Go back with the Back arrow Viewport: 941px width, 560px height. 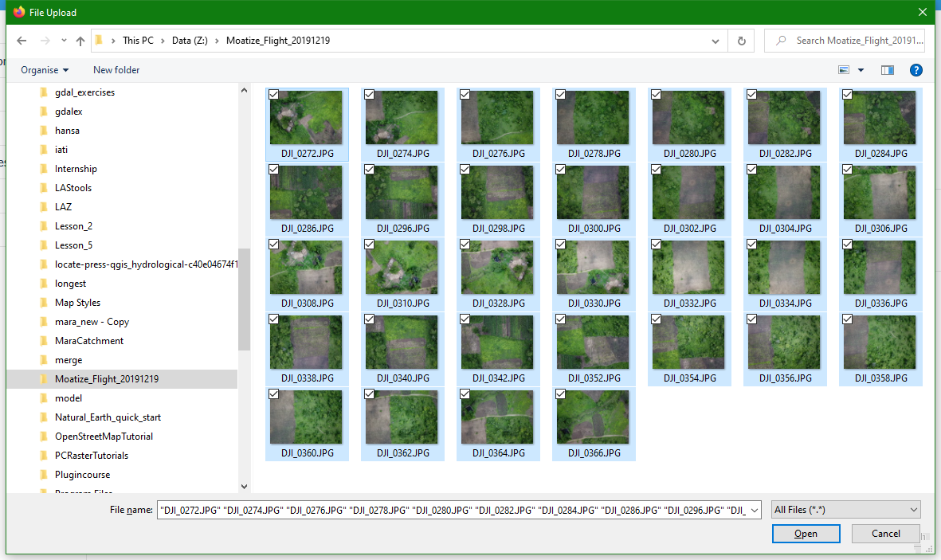tap(22, 41)
